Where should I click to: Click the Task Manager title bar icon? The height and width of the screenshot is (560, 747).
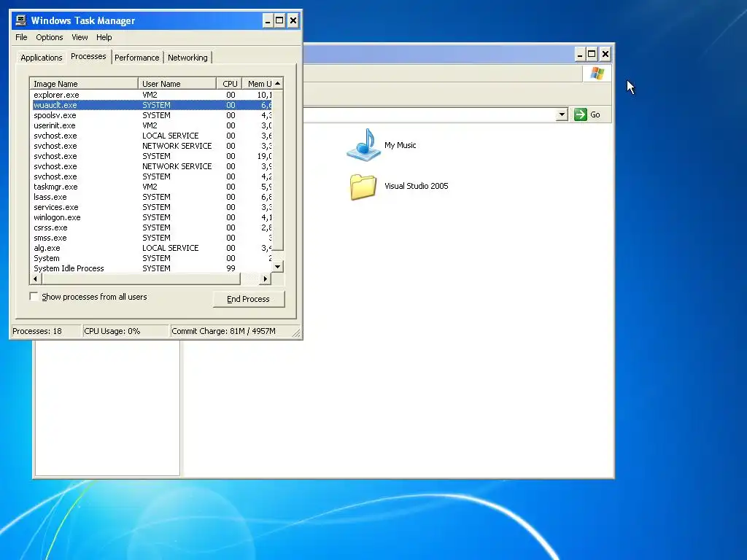20,20
